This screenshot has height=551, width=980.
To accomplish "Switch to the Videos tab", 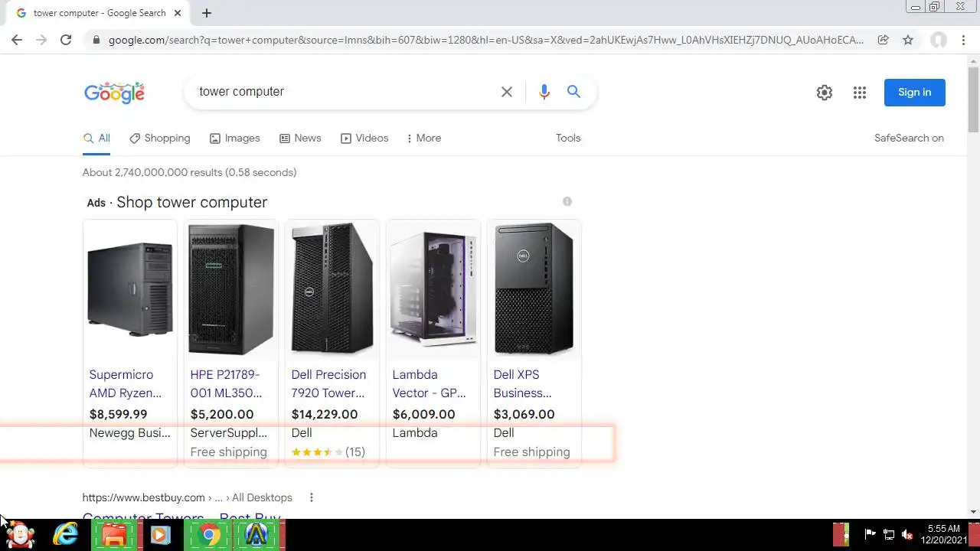I will coord(364,139).
